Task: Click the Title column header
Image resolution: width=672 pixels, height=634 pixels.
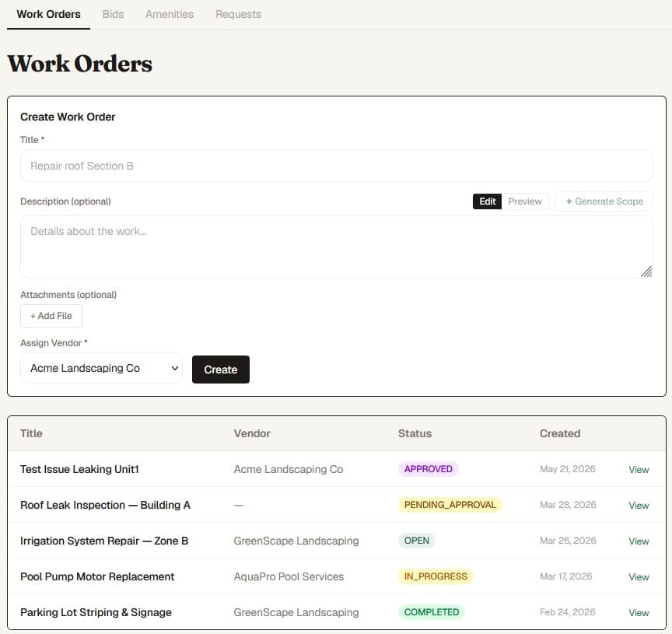Action: coord(31,433)
